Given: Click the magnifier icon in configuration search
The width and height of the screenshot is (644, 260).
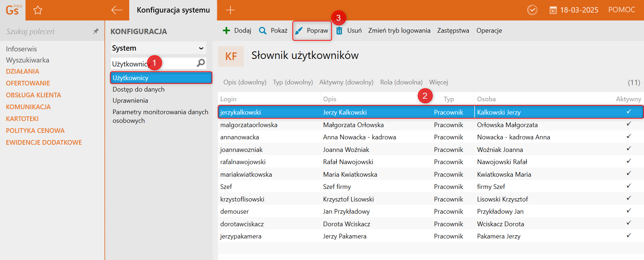Looking at the screenshot, I should (x=201, y=63).
